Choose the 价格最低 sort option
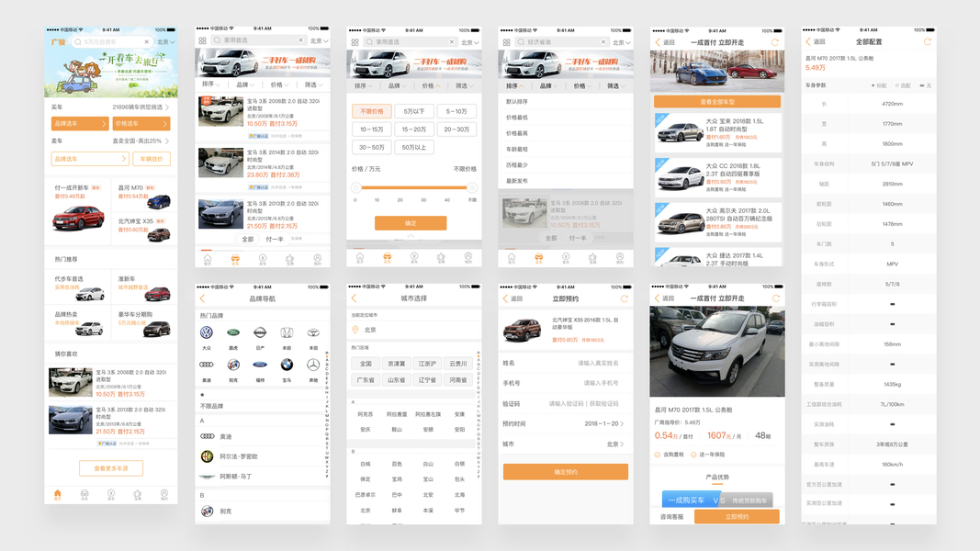This screenshot has width=980, height=551. [566, 118]
